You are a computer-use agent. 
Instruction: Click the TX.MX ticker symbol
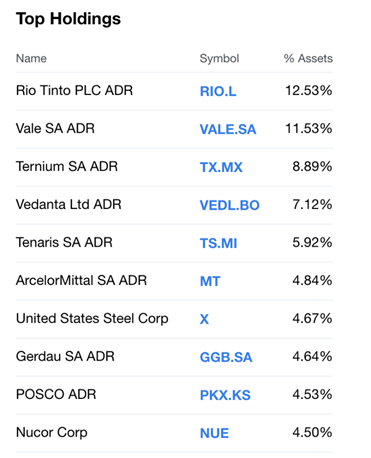[221, 167]
